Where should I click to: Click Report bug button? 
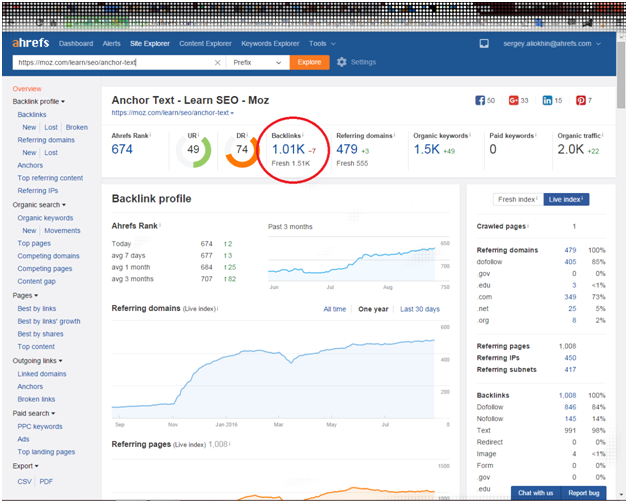click(x=584, y=493)
